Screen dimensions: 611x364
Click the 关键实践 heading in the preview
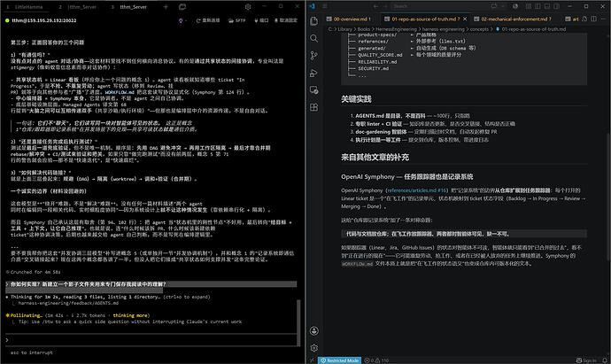click(x=356, y=99)
